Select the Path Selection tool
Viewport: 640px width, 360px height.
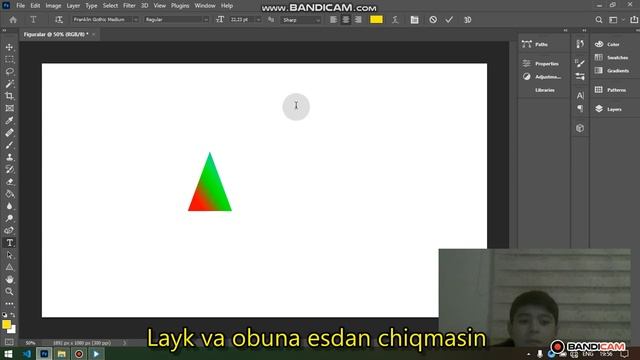[x=9, y=255]
